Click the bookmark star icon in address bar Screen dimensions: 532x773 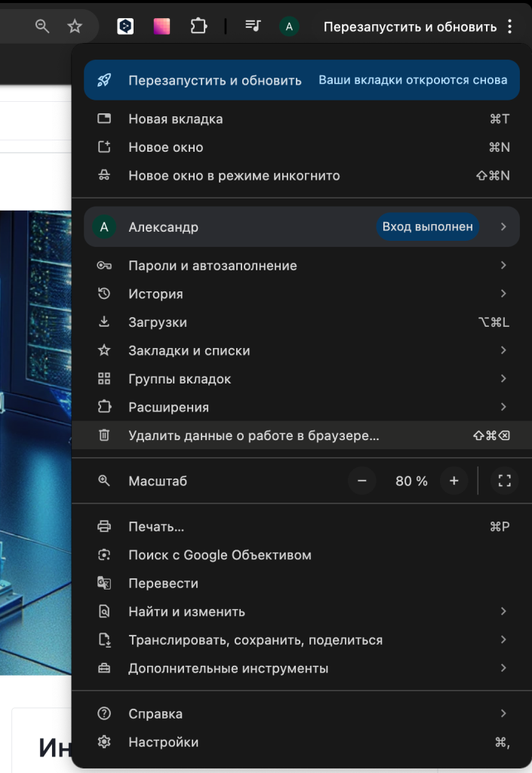75,26
